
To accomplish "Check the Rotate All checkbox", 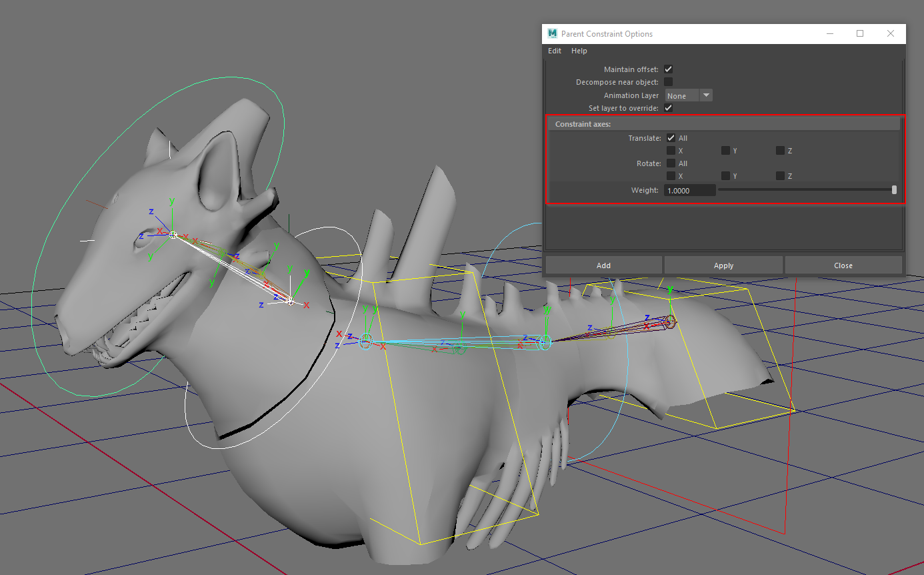I will 671,163.
